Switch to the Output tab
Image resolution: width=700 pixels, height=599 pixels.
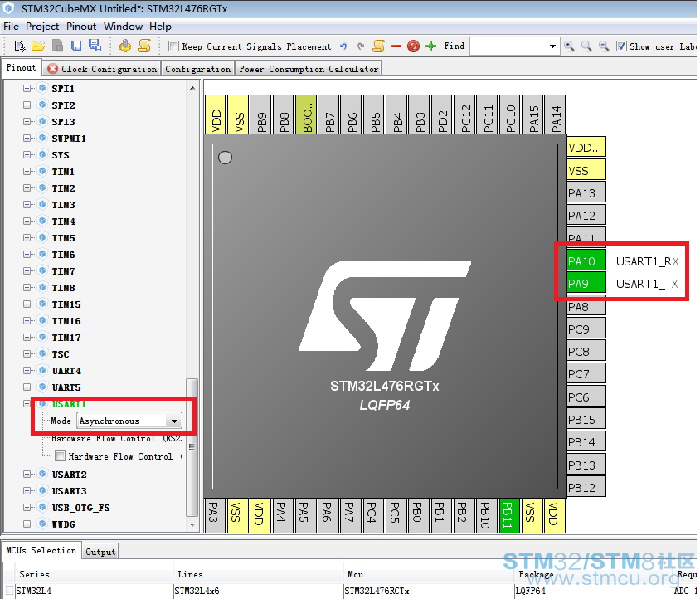coord(100,552)
